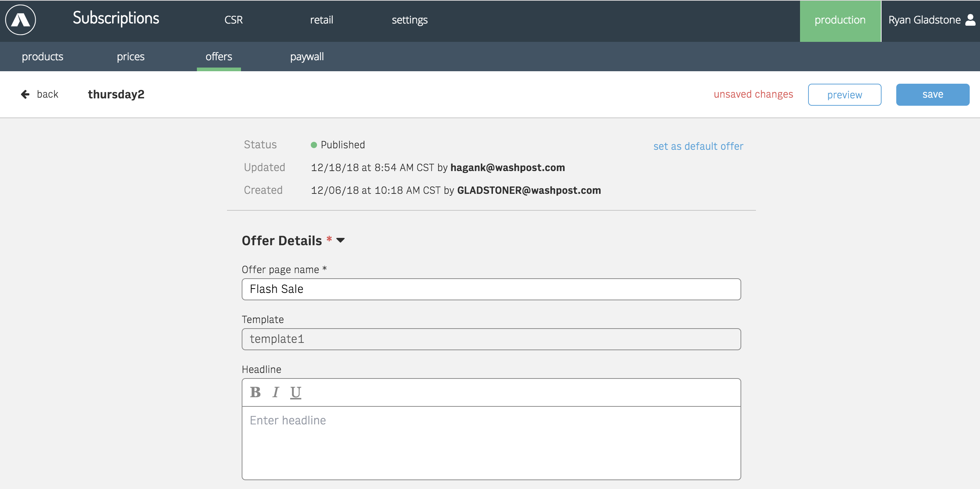Toggle bold formatting in Headline

point(255,392)
